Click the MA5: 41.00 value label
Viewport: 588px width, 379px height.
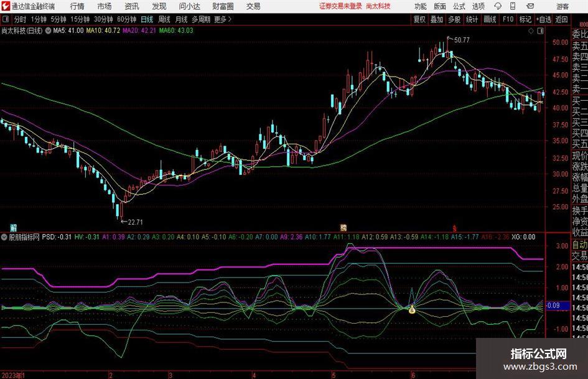(x=68, y=30)
